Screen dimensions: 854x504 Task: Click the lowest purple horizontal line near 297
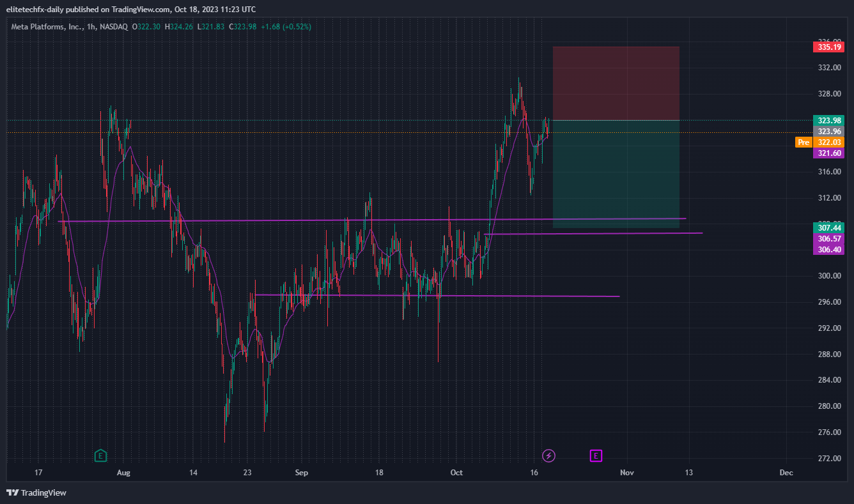pyautogui.click(x=437, y=296)
